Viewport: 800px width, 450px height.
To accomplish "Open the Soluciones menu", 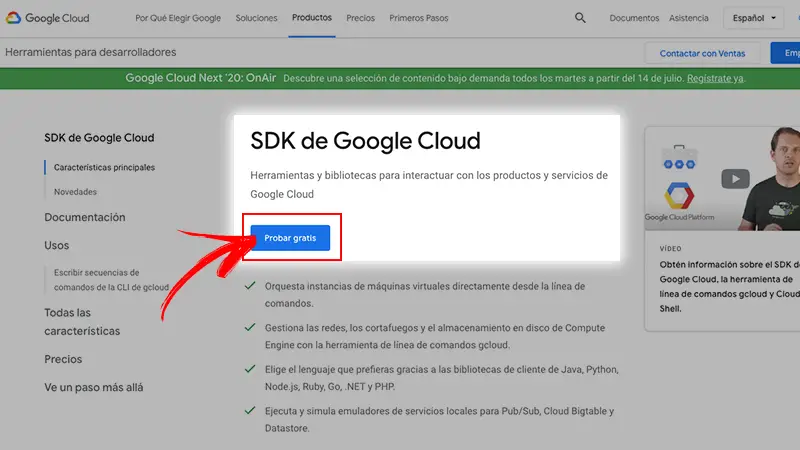I will (256, 18).
